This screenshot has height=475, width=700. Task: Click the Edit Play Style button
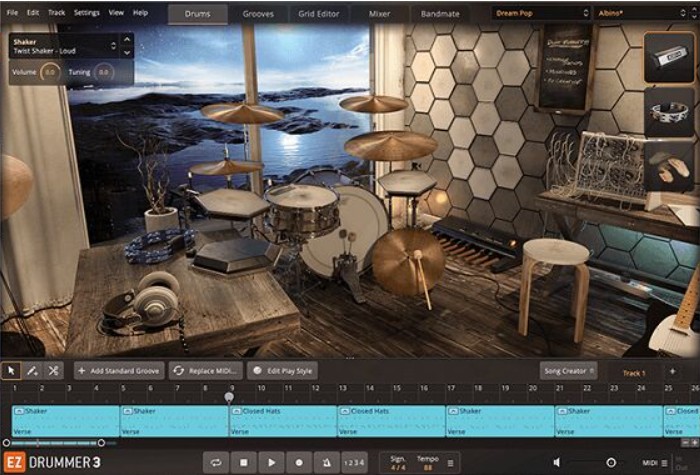(x=283, y=371)
